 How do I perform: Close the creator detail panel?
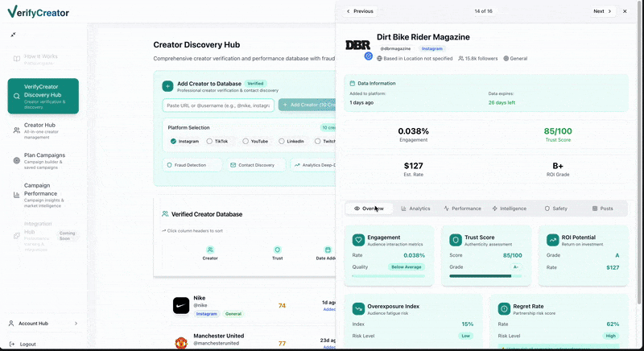[x=625, y=11]
